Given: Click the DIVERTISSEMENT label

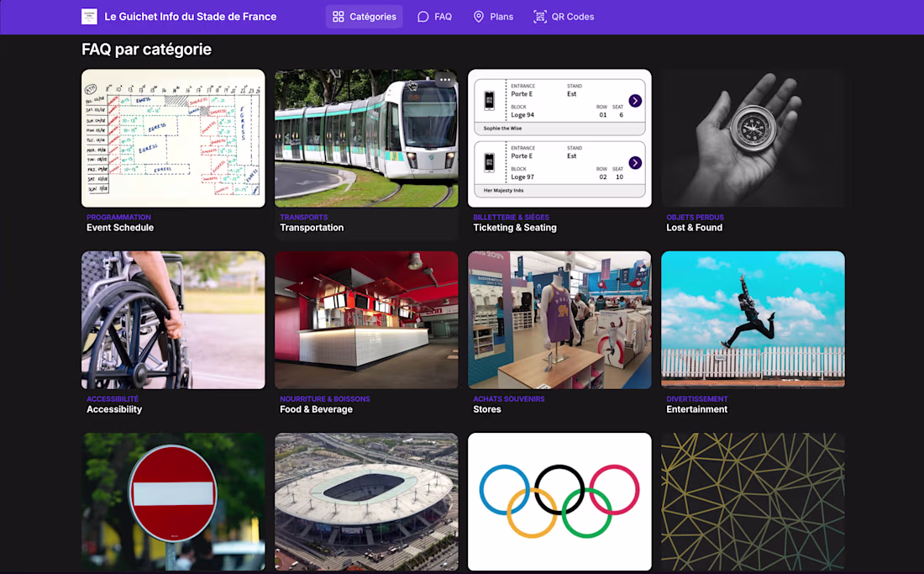Looking at the screenshot, I should coord(697,399).
